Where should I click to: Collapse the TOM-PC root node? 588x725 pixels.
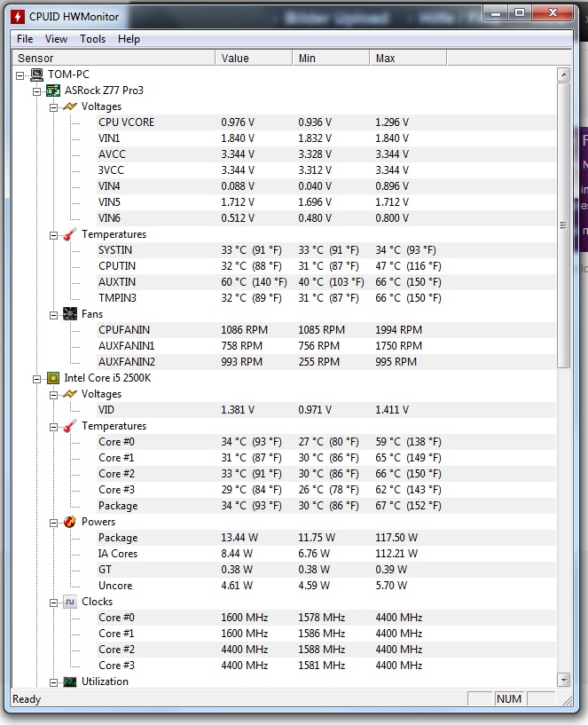coord(20,75)
